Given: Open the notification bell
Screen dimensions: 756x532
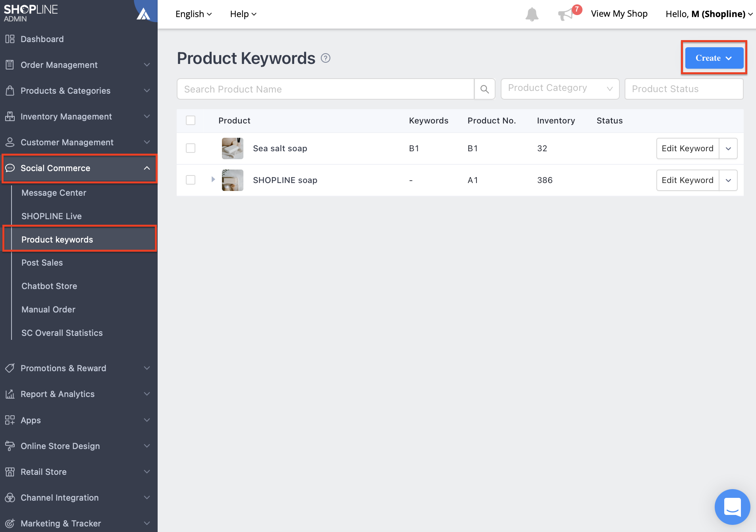Looking at the screenshot, I should (532, 14).
